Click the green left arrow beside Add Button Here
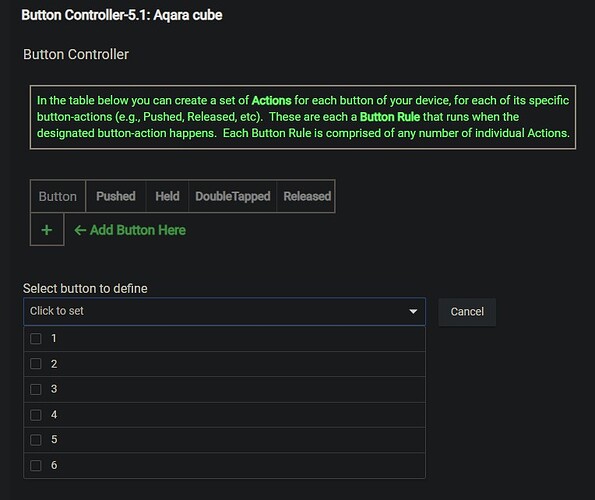The height and width of the screenshot is (500, 595). tap(80, 230)
